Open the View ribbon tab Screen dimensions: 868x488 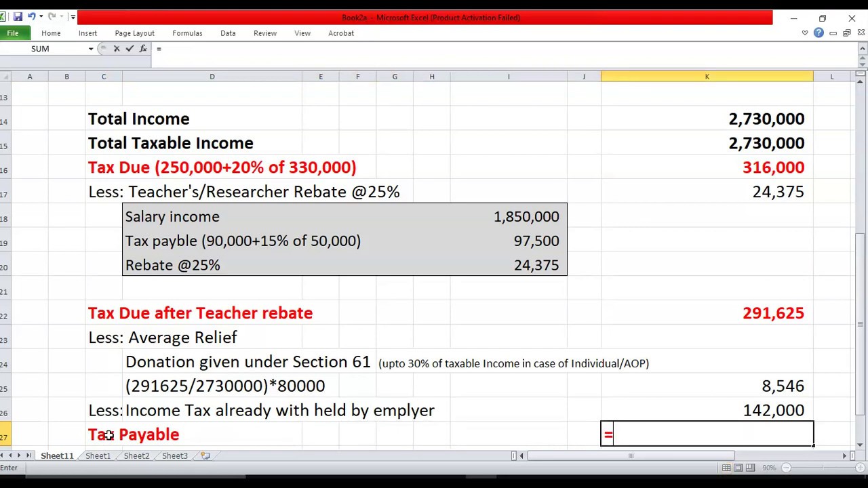[x=302, y=33]
